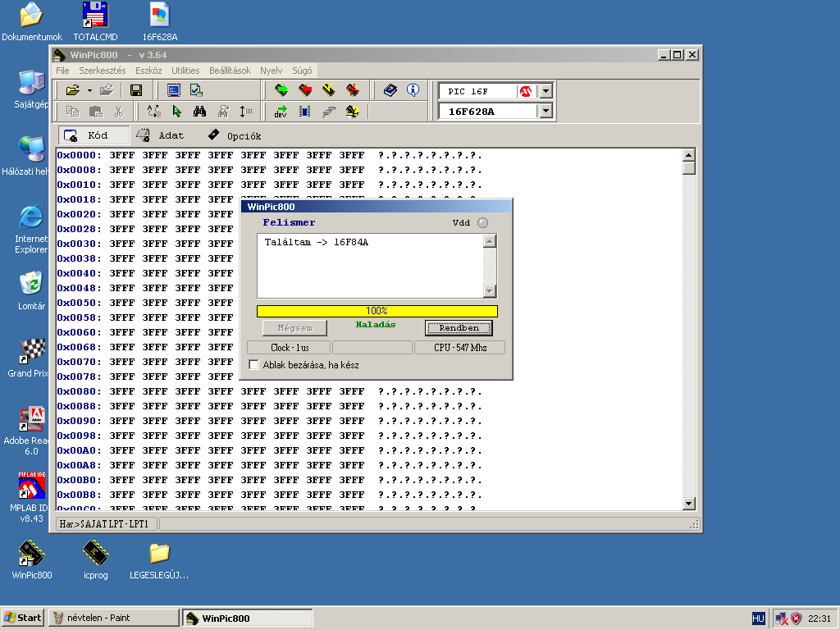Image resolution: width=840 pixels, height=630 pixels.
Task: Switch to the Kód tab
Action: point(94,135)
